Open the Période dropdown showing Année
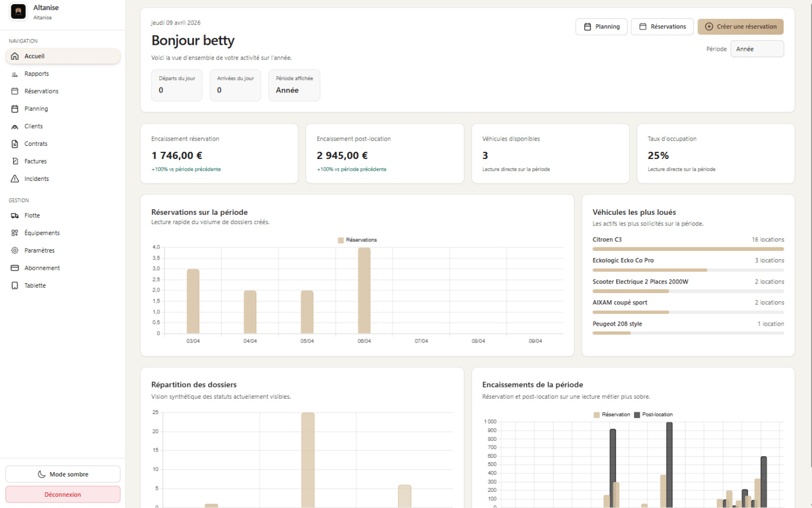 coord(757,49)
